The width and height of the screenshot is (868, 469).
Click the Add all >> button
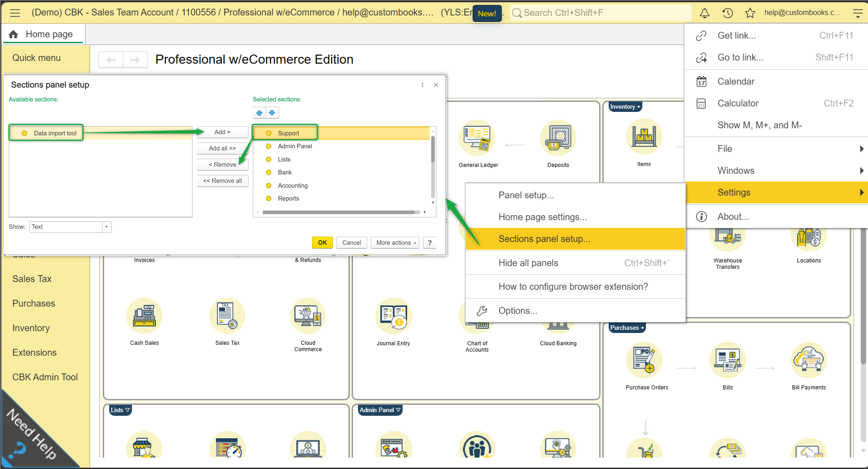[x=222, y=148]
